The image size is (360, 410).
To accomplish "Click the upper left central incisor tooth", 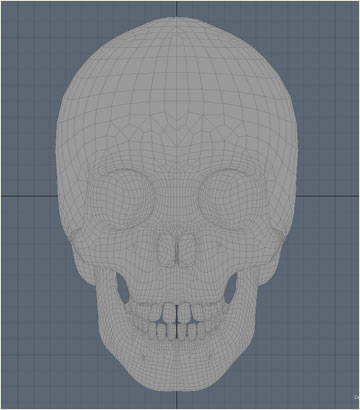I will [169, 313].
